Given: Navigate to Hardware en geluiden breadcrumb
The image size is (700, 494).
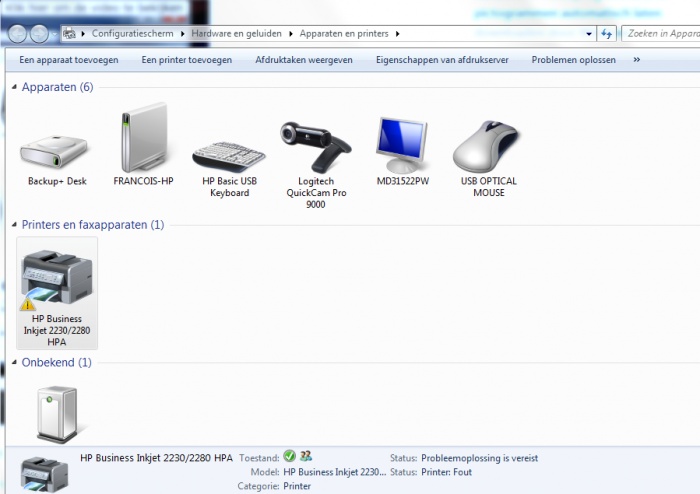Looking at the screenshot, I should [x=237, y=33].
